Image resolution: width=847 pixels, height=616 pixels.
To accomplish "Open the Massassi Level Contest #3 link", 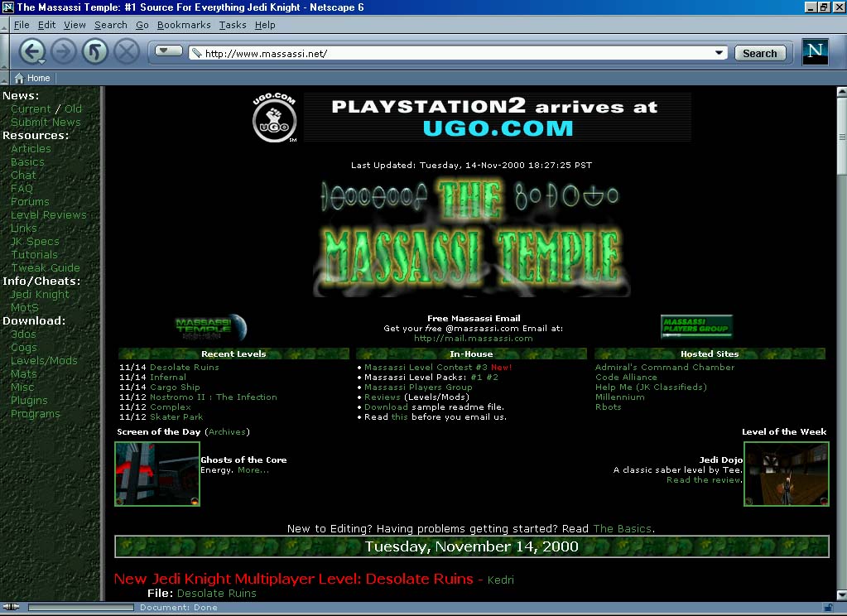I will [426, 367].
